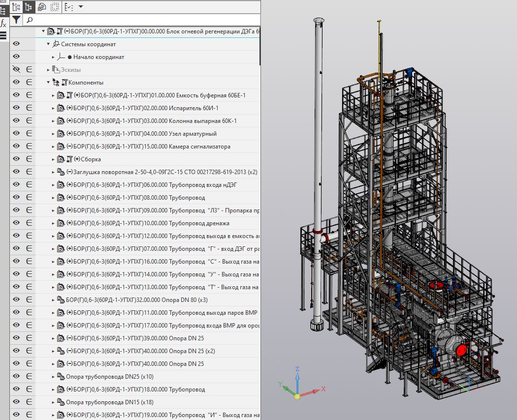The height and width of the screenshot is (420, 517).
Task: Collapse the Компоненты tree node
Action: tap(48, 83)
